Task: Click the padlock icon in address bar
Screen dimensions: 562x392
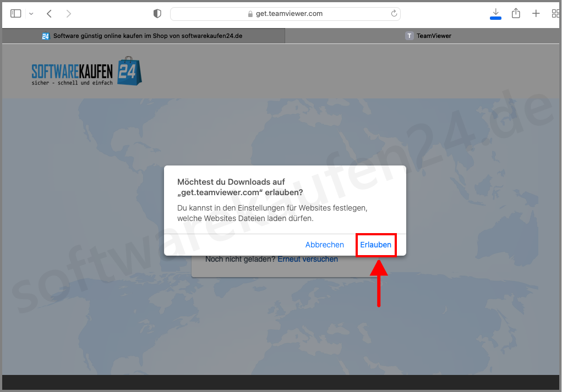Action: point(250,14)
